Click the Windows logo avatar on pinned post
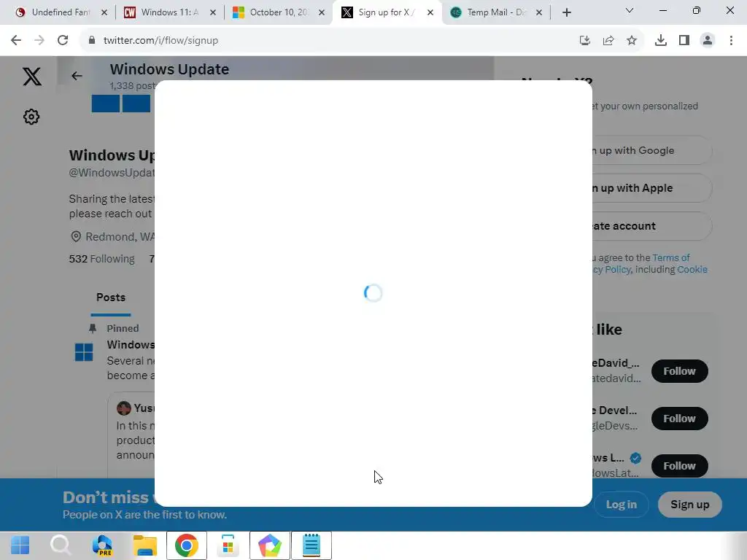747x560 pixels. pyautogui.click(x=85, y=352)
